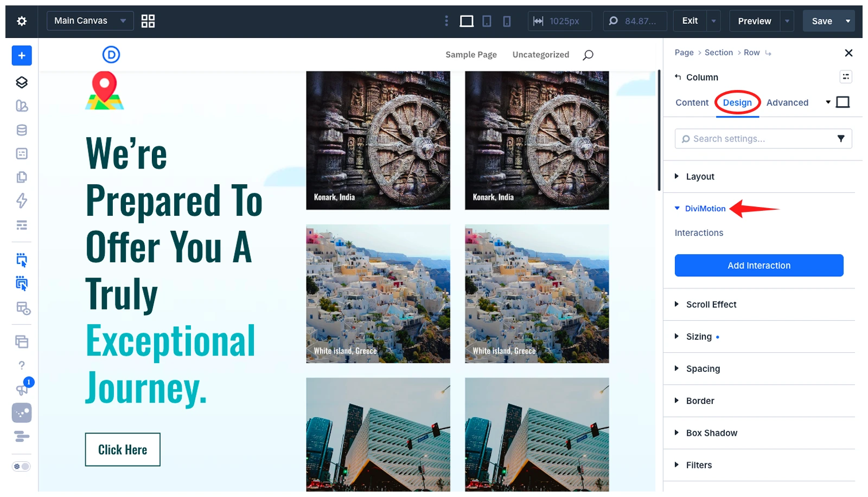Switch to tablet view icon
The width and height of the screenshot is (868, 497).
point(487,21)
